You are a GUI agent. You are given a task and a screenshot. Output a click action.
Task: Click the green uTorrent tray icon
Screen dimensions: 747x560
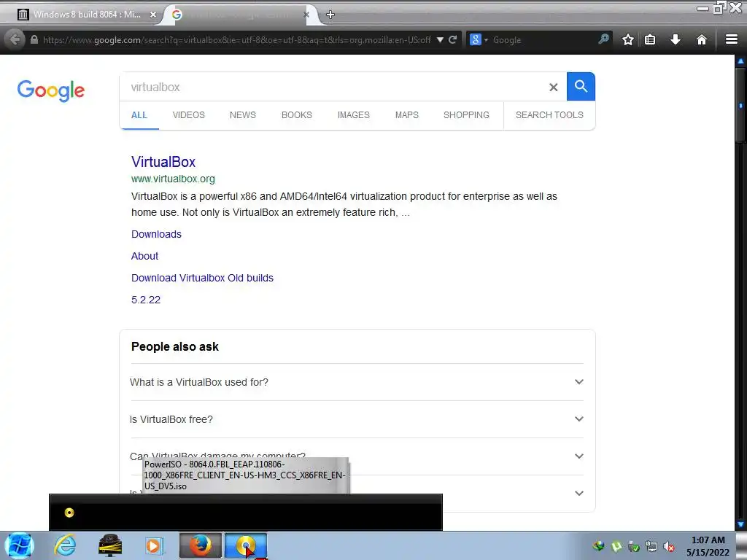(616, 547)
